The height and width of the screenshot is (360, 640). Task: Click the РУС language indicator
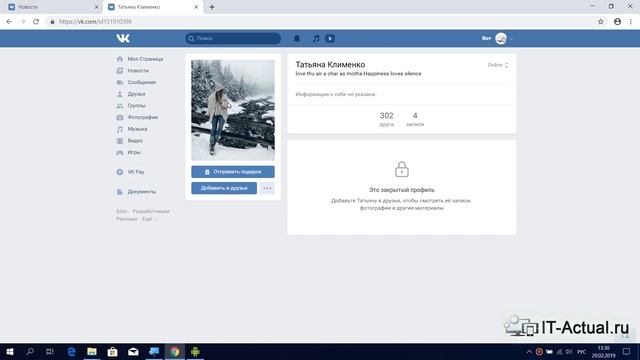tap(582, 352)
